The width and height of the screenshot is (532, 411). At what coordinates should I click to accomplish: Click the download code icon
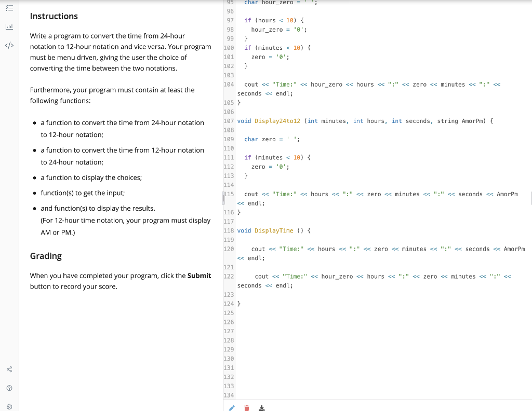(x=261, y=408)
